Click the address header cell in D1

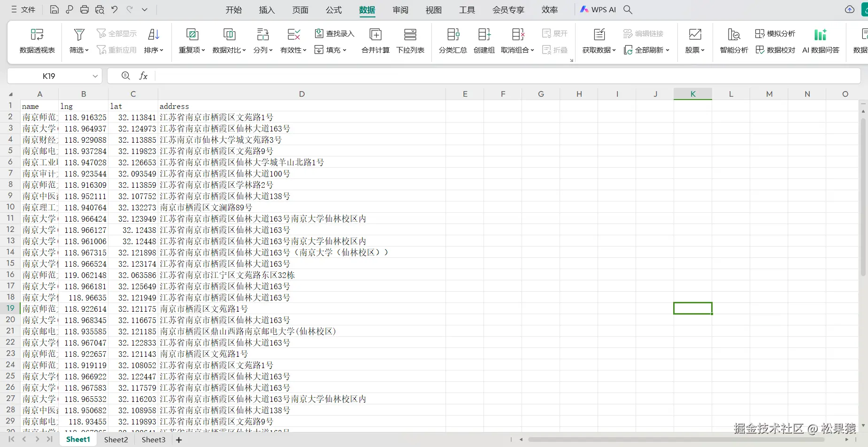(x=302, y=106)
